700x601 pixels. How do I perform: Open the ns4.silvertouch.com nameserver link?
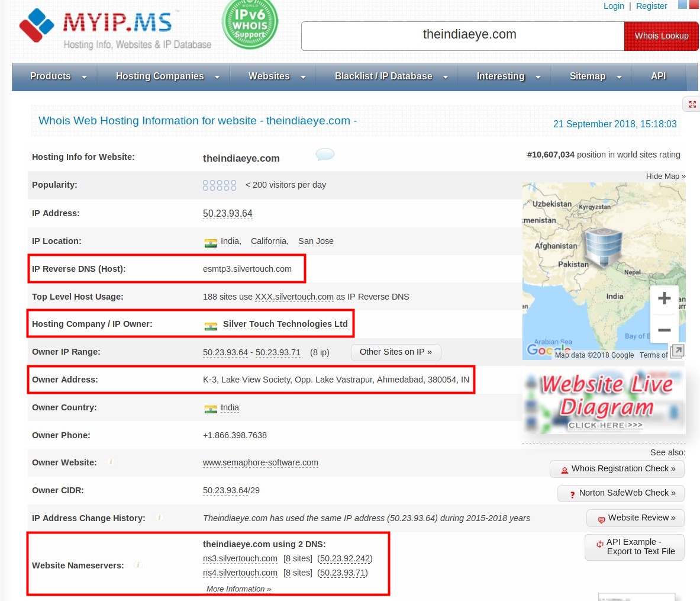[240, 573]
